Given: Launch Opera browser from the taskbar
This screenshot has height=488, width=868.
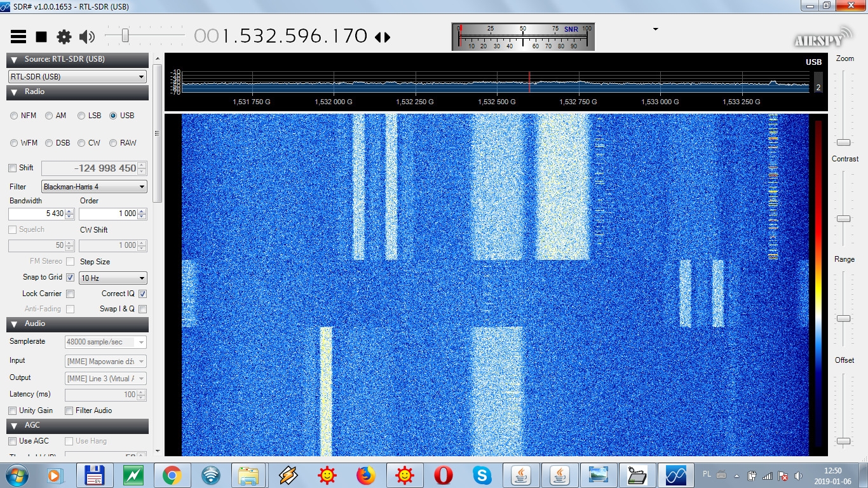Looking at the screenshot, I should point(444,475).
